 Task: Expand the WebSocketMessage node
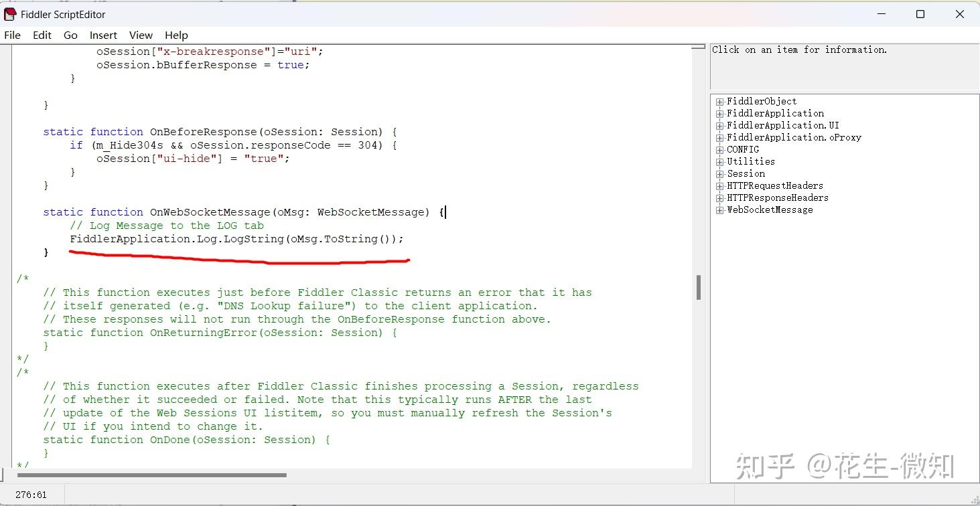coord(719,209)
